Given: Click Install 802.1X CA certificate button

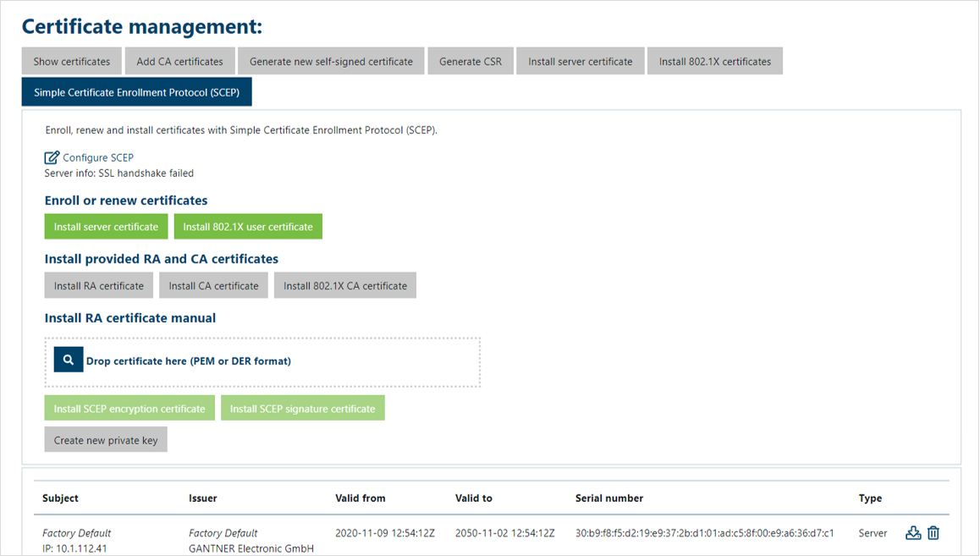Looking at the screenshot, I should 345,285.
